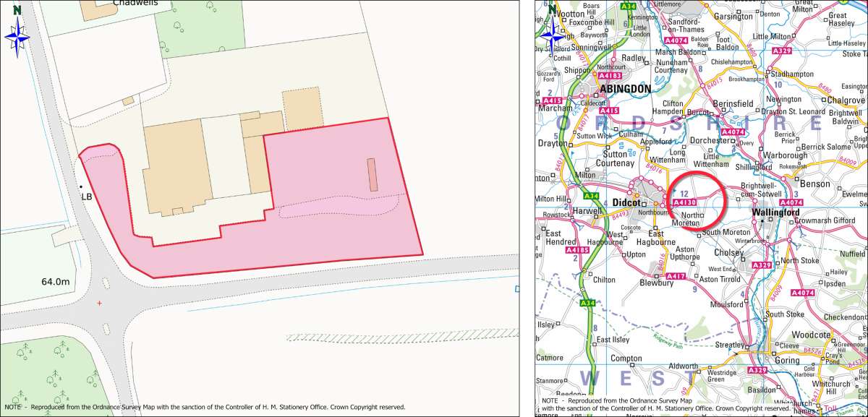Click the red circle highlighting North Moreton

pyautogui.click(x=695, y=199)
